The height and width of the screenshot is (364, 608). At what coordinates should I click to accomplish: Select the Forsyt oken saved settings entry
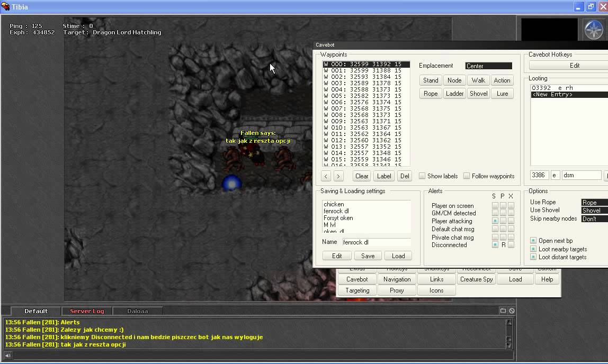click(366, 218)
